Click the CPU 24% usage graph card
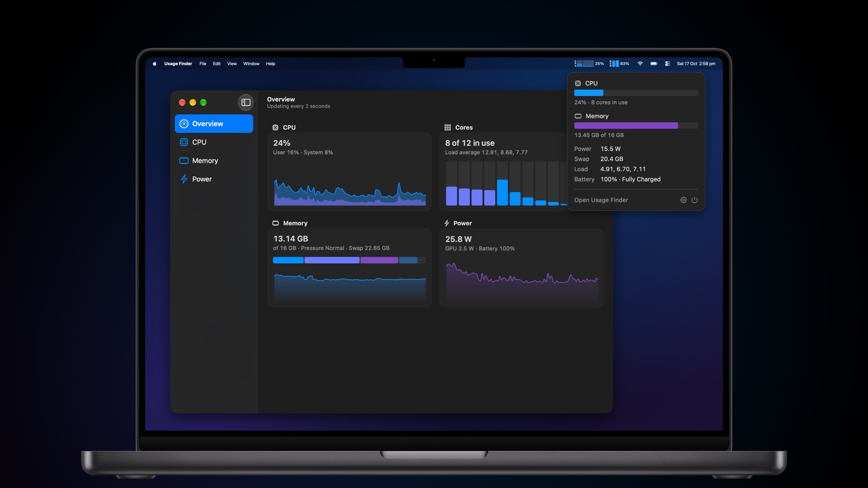 pyautogui.click(x=349, y=172)
